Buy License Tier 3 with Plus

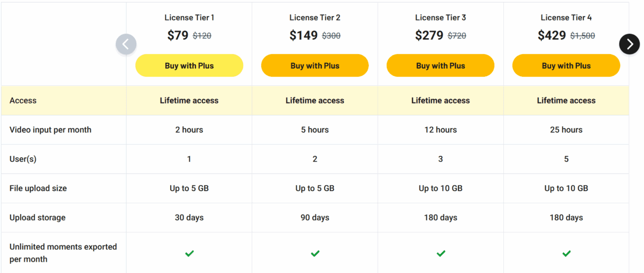click(441, 65)
